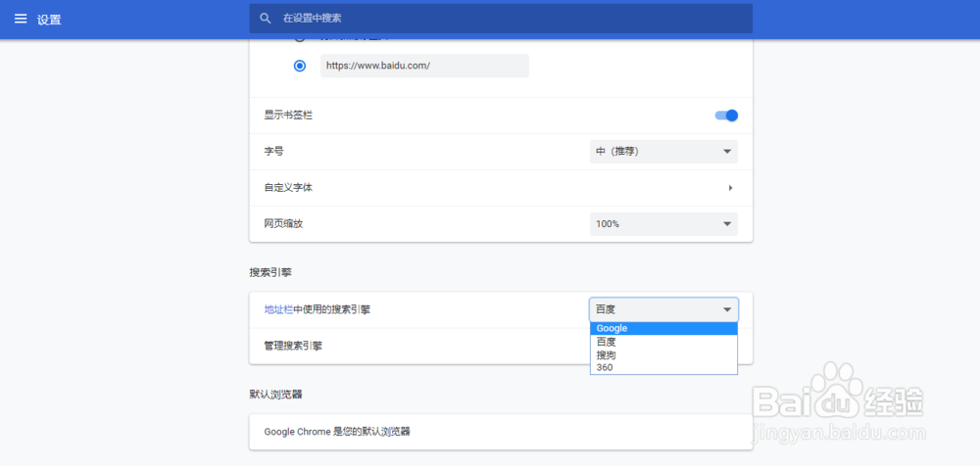Expand the 自定义字体 arrow
Screen dimensions: 980x466
[x=730, y=188]
